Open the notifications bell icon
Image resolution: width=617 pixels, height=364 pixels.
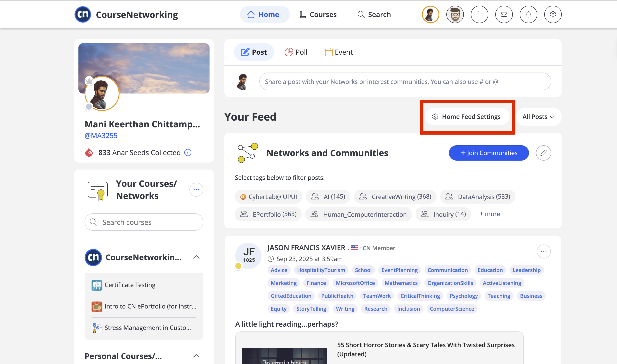528,14
